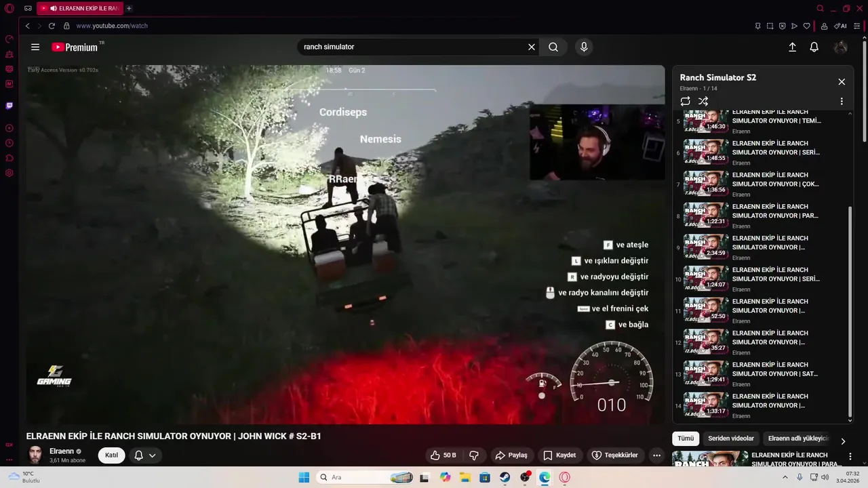
Task: Select the Seriden videolar chip
Action: [x=731, y=439]
